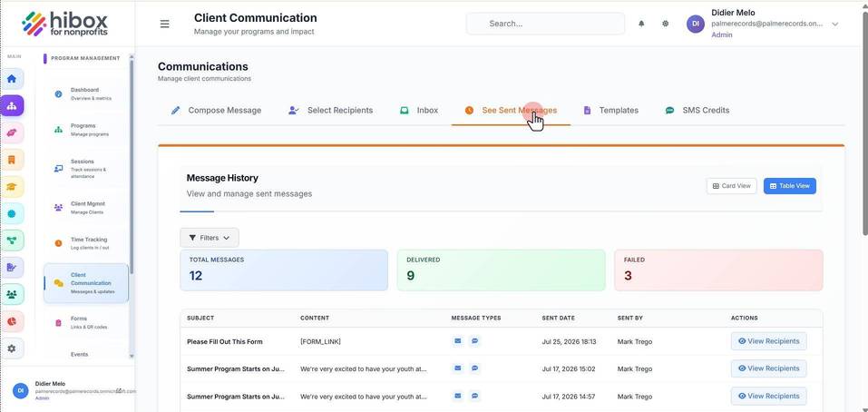868x412 pixels.
Task: Open the purple form-signature sidebar icon
Action: click(x=12, y=268)
